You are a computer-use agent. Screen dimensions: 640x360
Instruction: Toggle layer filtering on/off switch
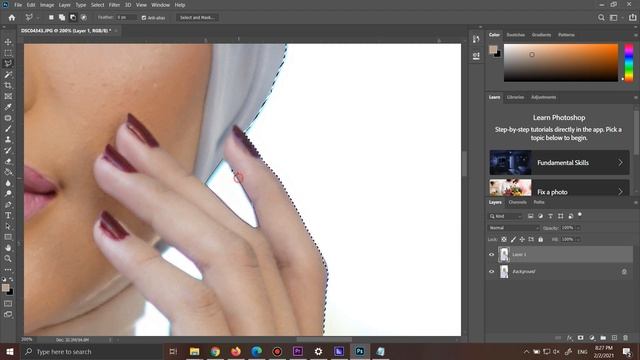(580, 215)
